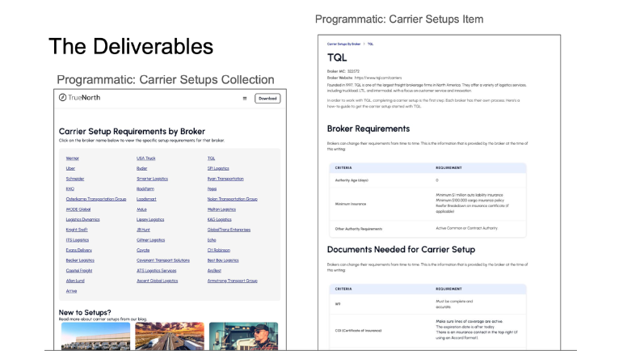Select the Capital Freight link
This screenshot has width=644, height=351.
[79, 271]
